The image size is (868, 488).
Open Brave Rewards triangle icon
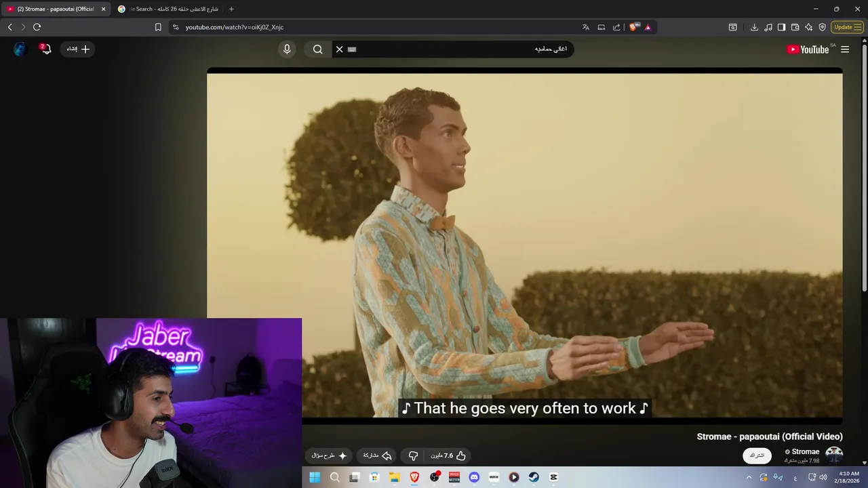(648, 27)
